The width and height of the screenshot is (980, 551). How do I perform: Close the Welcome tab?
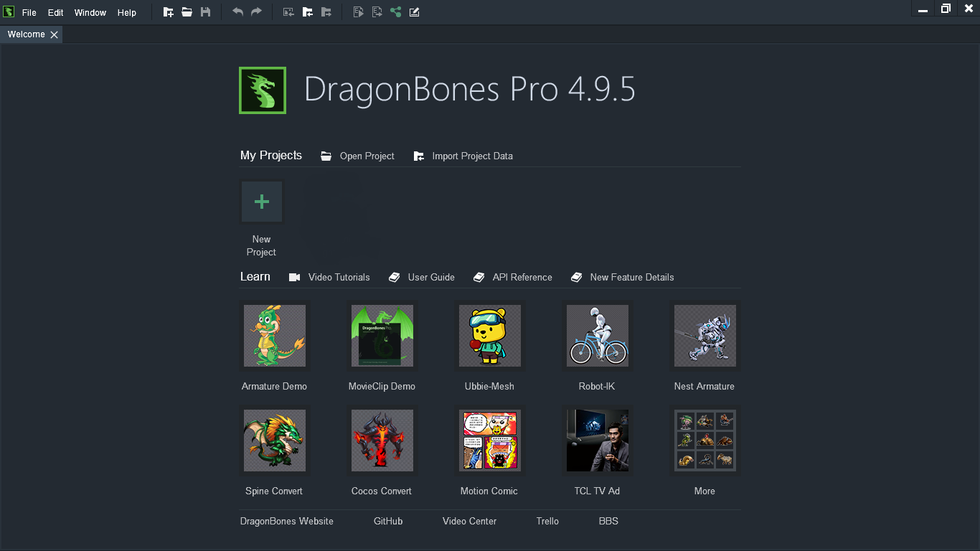[x=54, y=34]
